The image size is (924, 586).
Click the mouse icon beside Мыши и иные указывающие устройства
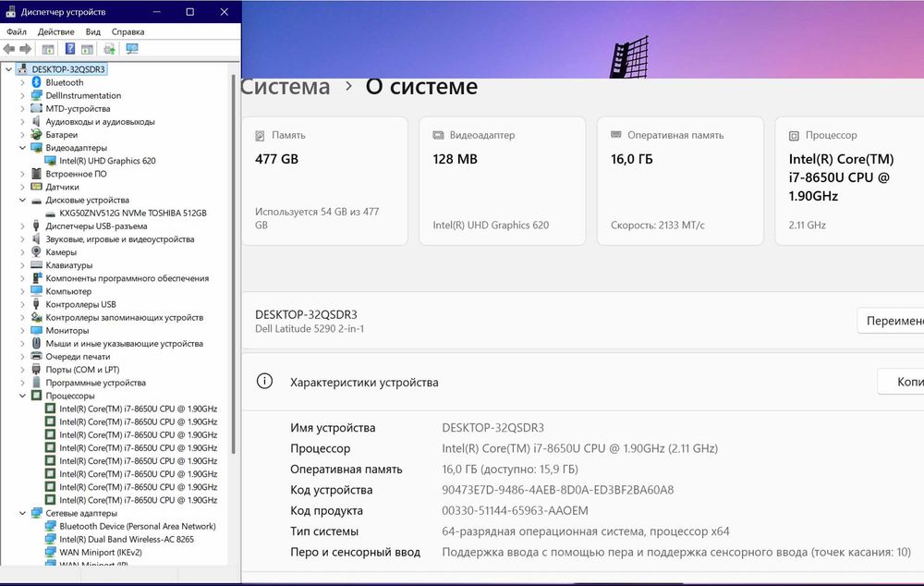pyautogui.click(x=37, y=343)
